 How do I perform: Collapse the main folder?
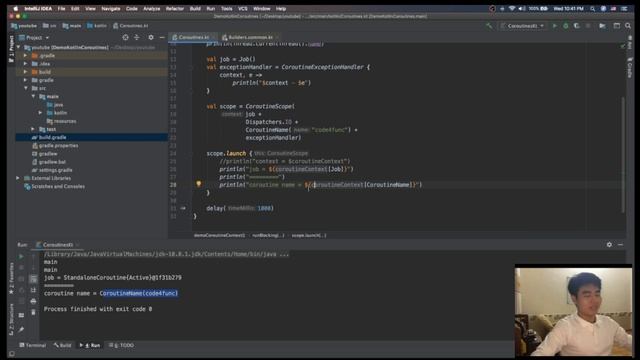point(33,96)
